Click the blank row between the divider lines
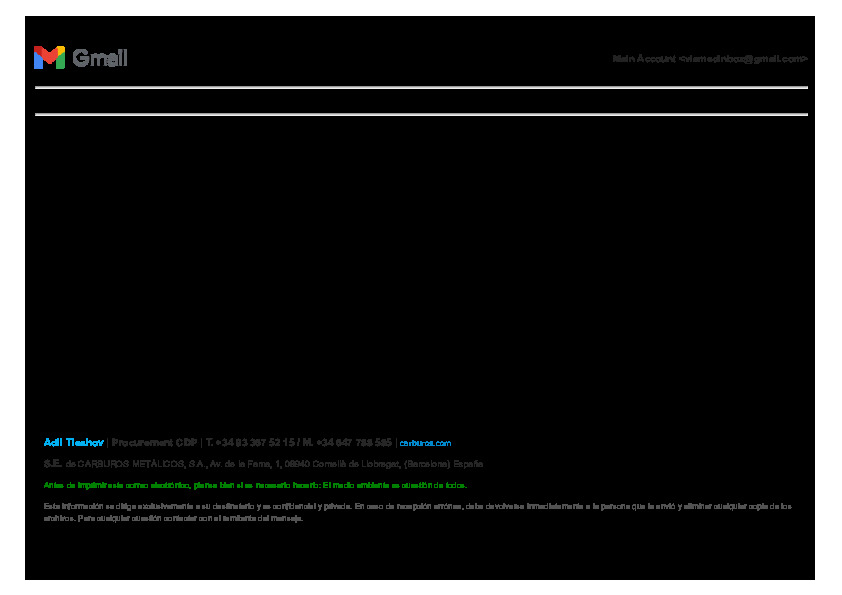842x595 pixels. 421,101
